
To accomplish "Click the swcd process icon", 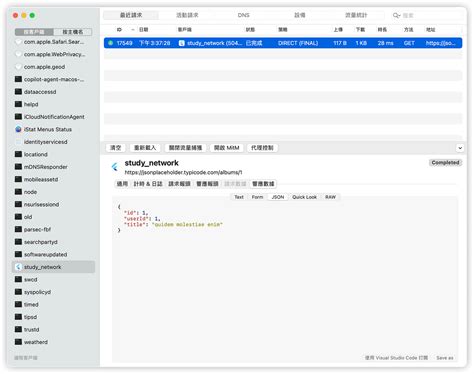I will tap(18, 279).
